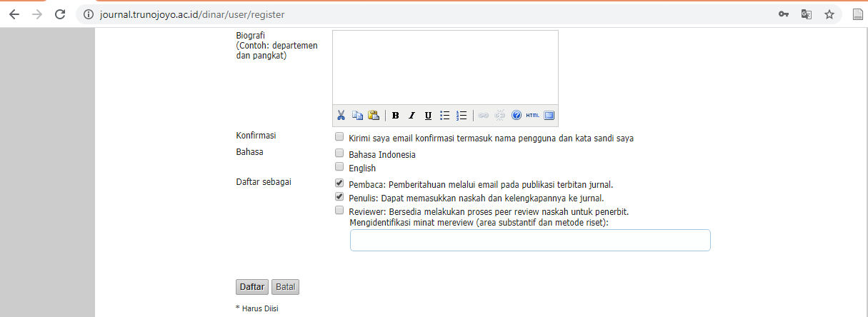Toggle fullscreen mode in editor toolbar
This screenshot has height=317, width=868.
point(549,116)
